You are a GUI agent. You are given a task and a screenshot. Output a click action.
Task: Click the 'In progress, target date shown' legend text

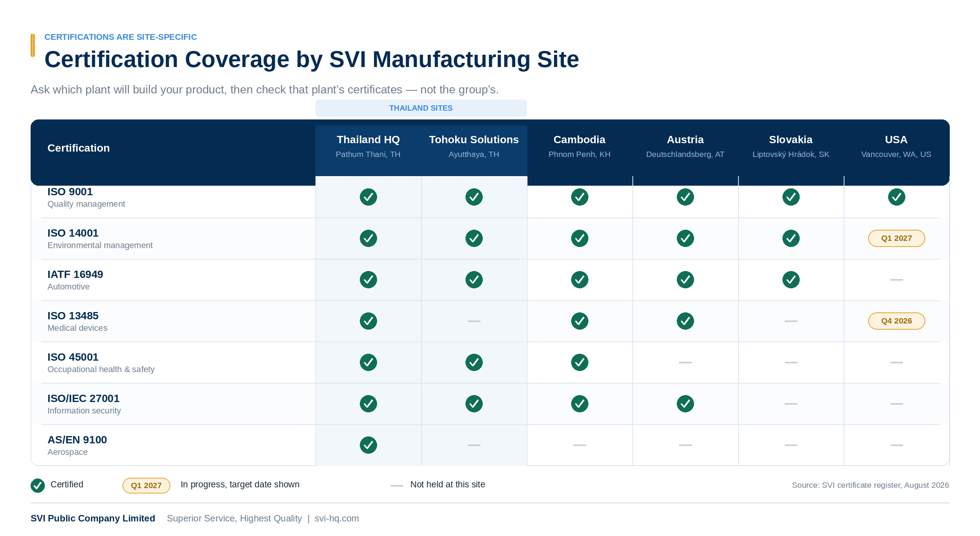(240, 485)
